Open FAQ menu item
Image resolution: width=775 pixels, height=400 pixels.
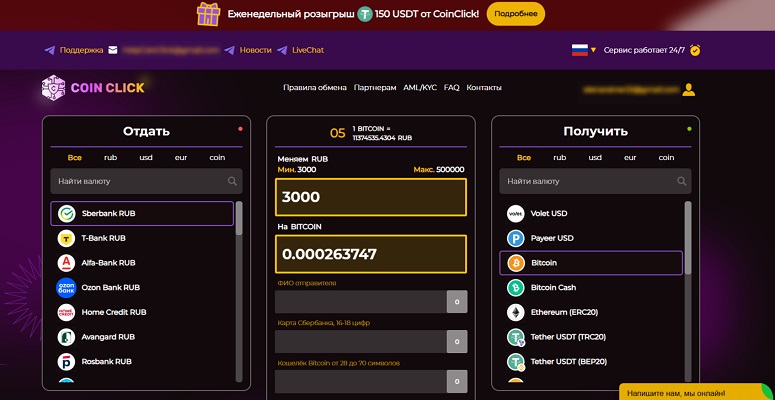tap(451, 88)
